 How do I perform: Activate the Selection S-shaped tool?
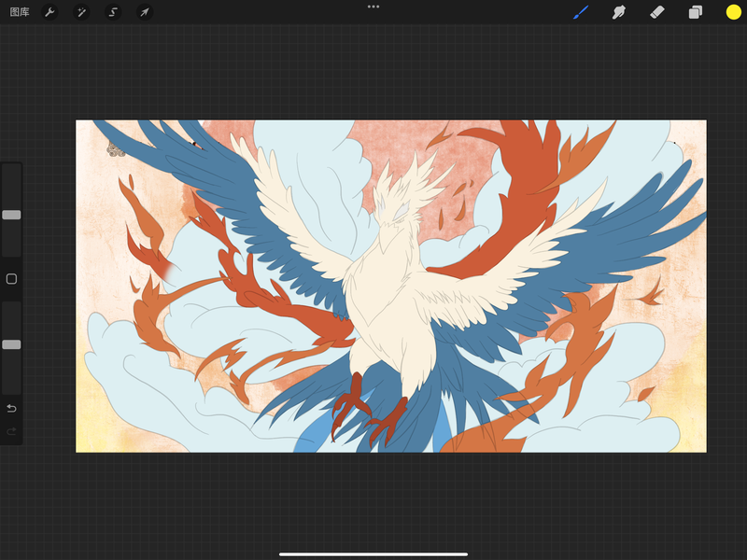tap(113, 12)
